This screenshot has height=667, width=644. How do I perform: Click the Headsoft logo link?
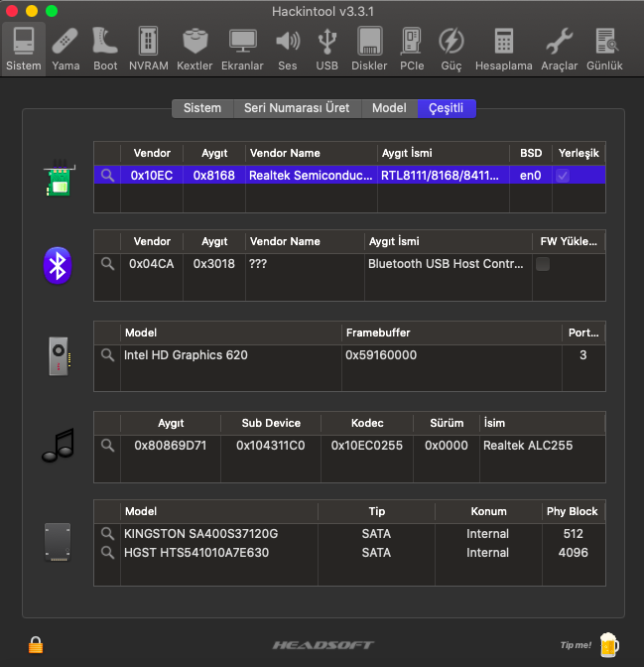click(x=322, y=645)
